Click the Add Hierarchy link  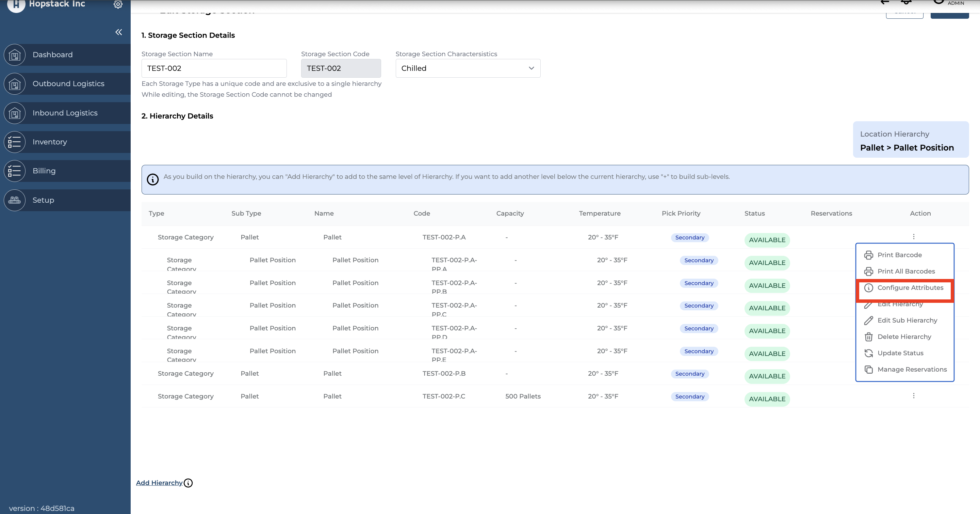(x=159, y=483)
